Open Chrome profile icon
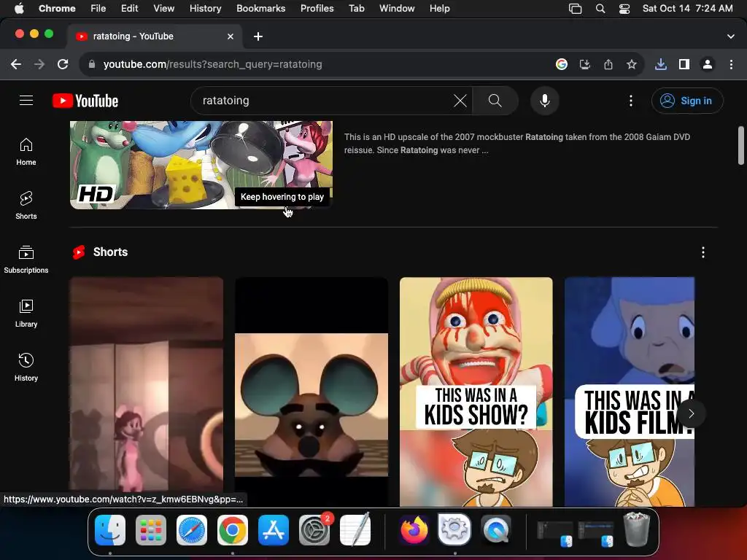 708,64
